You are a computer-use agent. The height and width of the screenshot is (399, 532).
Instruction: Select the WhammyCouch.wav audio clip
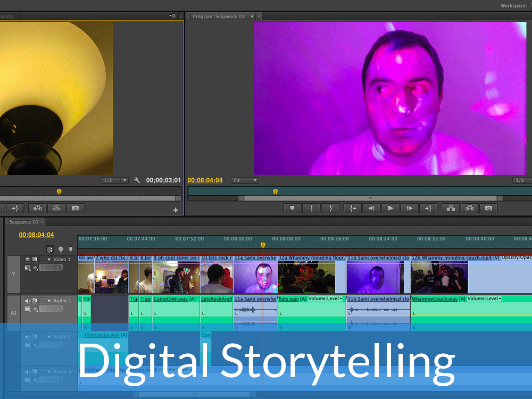[x=471, y=312]
